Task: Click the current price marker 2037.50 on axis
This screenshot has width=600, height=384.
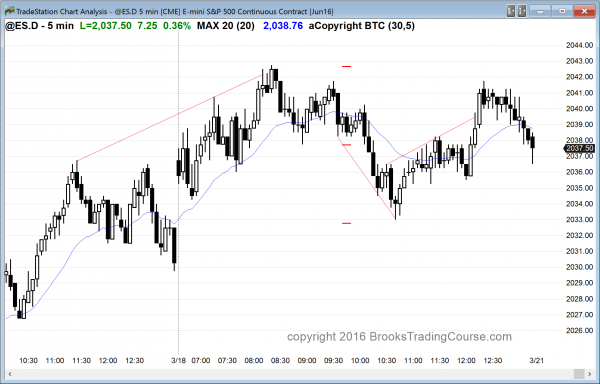Action: [x=579, y=148]
